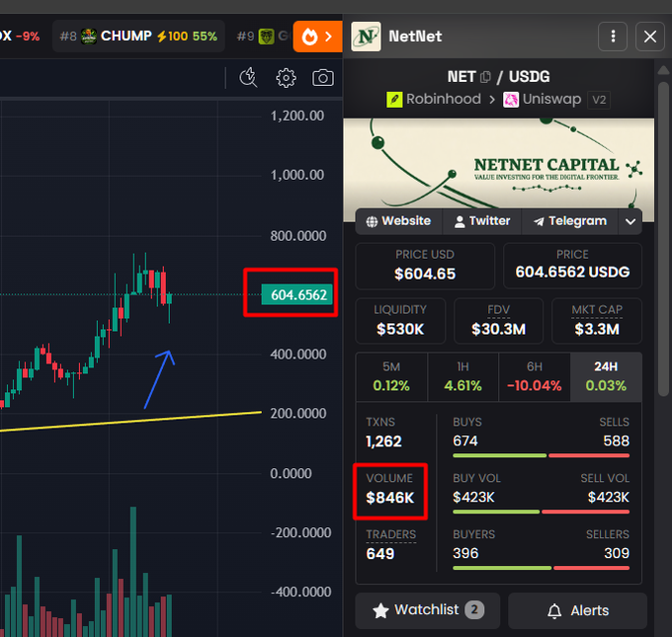Viewport: 672px width, 637px height.
Task: Click the #8 CHUMP trending item
Action: (x=138, y=36)
